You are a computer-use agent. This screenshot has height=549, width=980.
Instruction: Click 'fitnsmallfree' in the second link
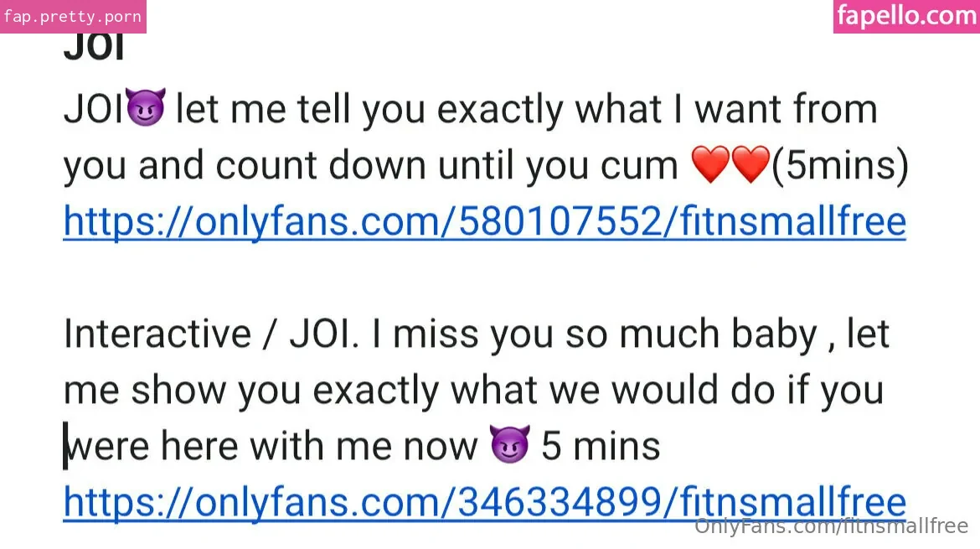coord(793,502)
